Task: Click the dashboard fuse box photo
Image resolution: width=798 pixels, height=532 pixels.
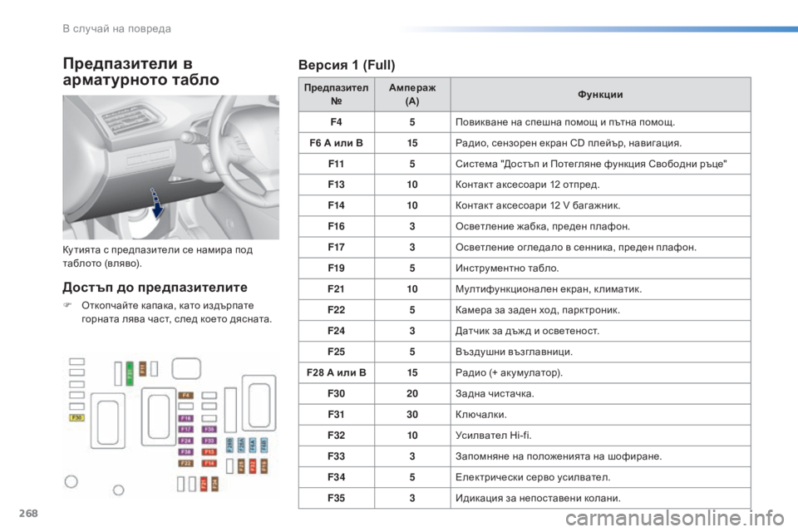Action: point(170,167)
